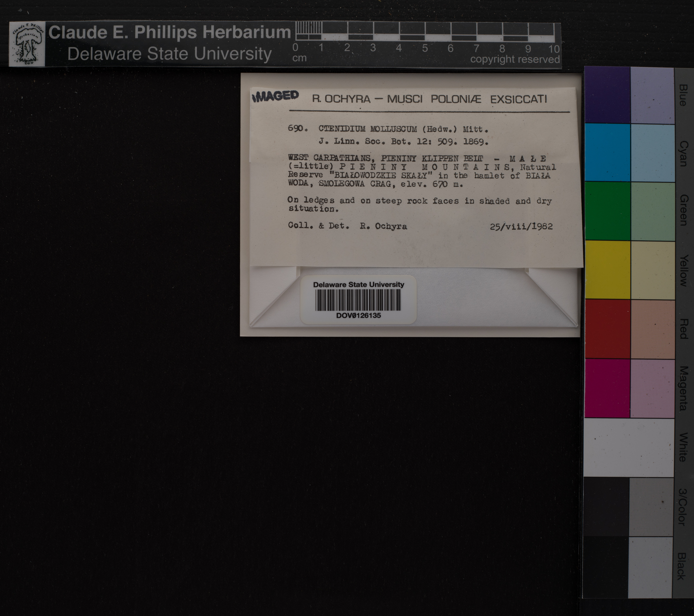Click the Claude E. Phillips Herbarium title

pos(169,33)
